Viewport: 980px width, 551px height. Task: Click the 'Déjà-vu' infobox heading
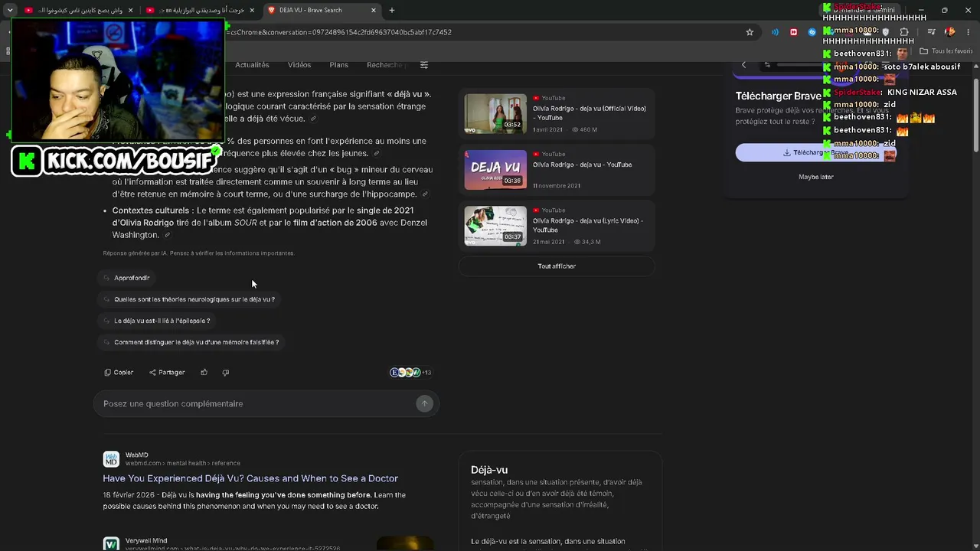pyautogui.click(x=489, y=470)
